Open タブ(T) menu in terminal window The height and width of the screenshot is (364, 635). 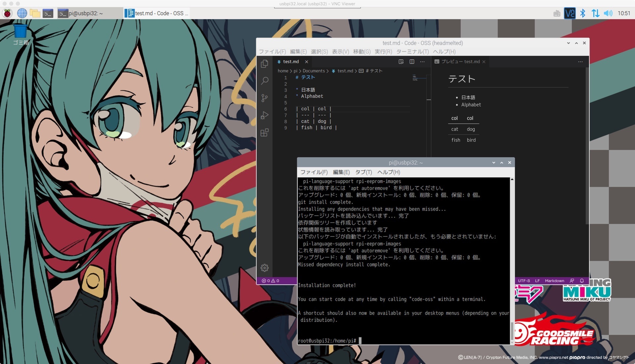point(363,172)
